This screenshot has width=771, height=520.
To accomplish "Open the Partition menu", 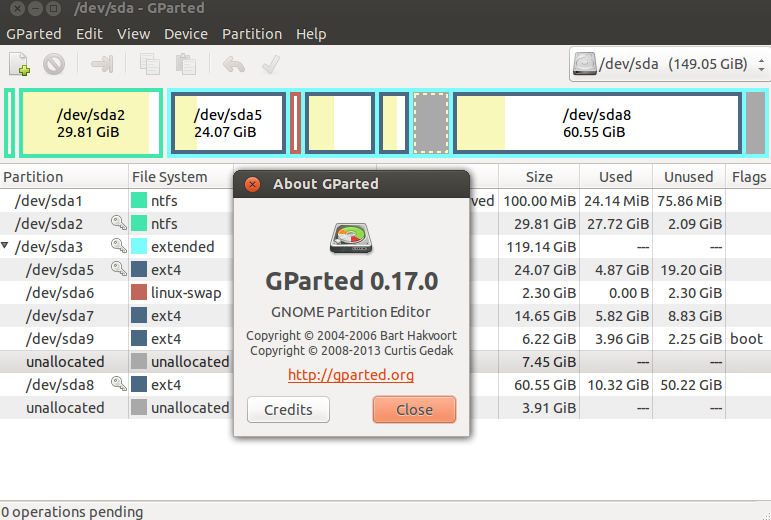I will tap(252, 34).
